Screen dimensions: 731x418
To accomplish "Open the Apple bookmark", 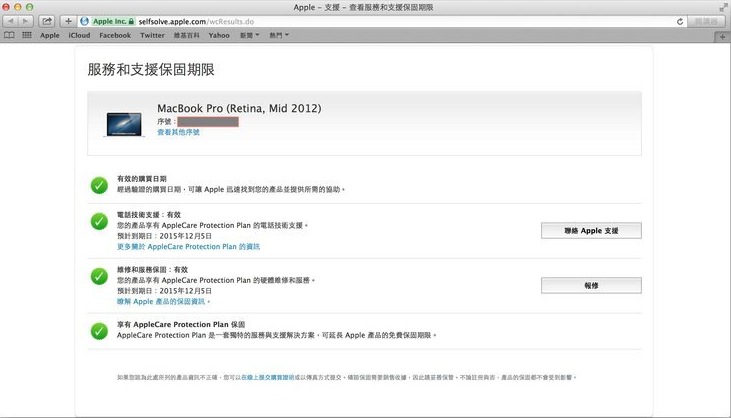I will (49, 35).
